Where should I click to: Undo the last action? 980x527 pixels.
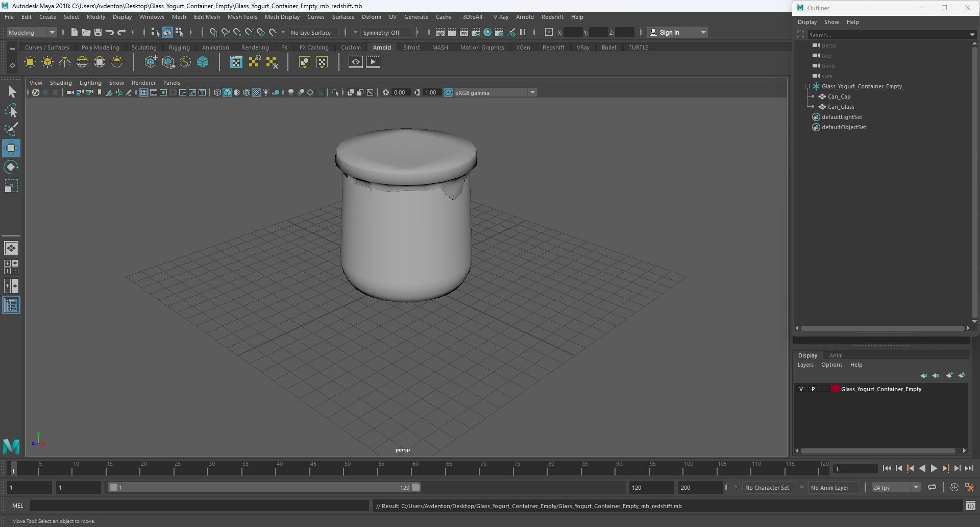tap(109, 32)
